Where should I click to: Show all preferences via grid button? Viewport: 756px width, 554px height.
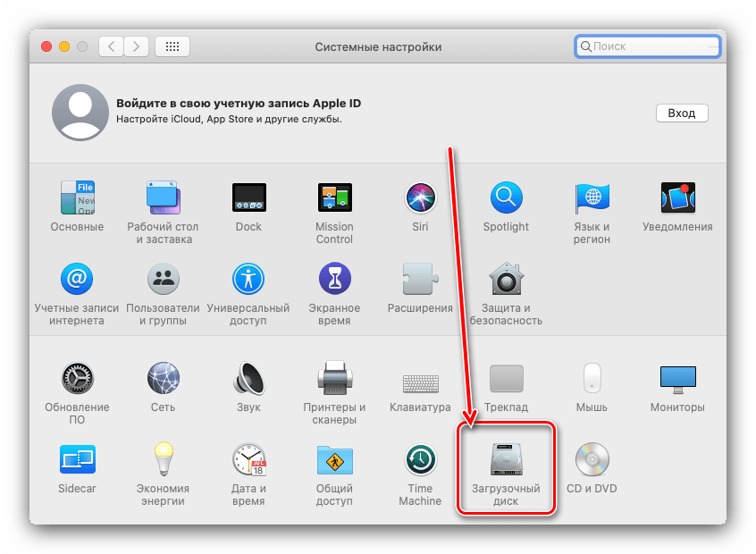[172, 46]
